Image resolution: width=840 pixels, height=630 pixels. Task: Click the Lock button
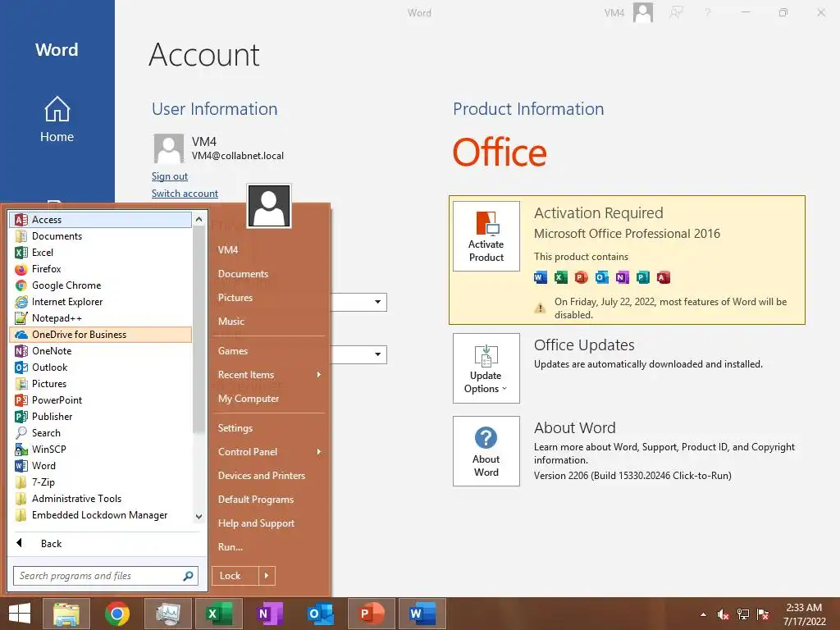point(235,576)
